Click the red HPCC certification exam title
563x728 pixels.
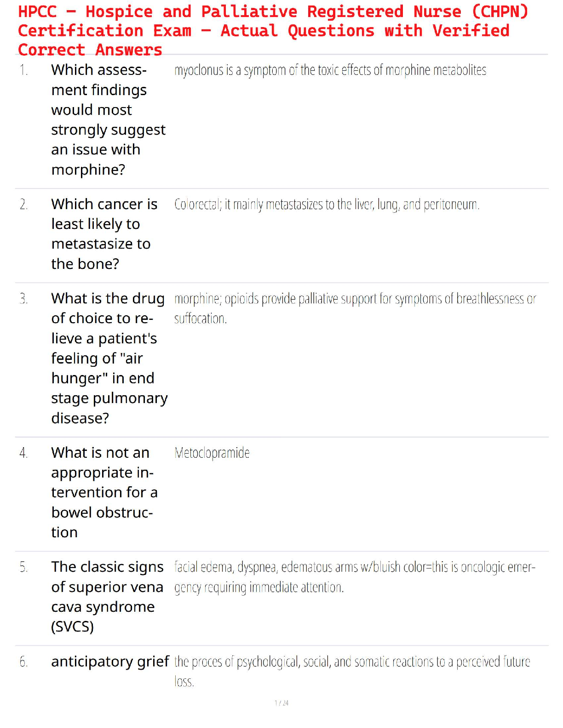point(273,30)
